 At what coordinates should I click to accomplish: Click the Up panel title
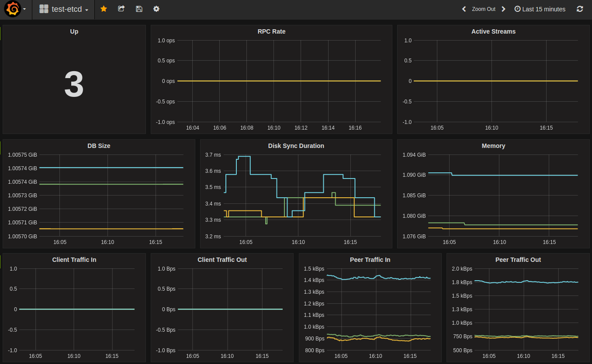(x=74, y=31)
